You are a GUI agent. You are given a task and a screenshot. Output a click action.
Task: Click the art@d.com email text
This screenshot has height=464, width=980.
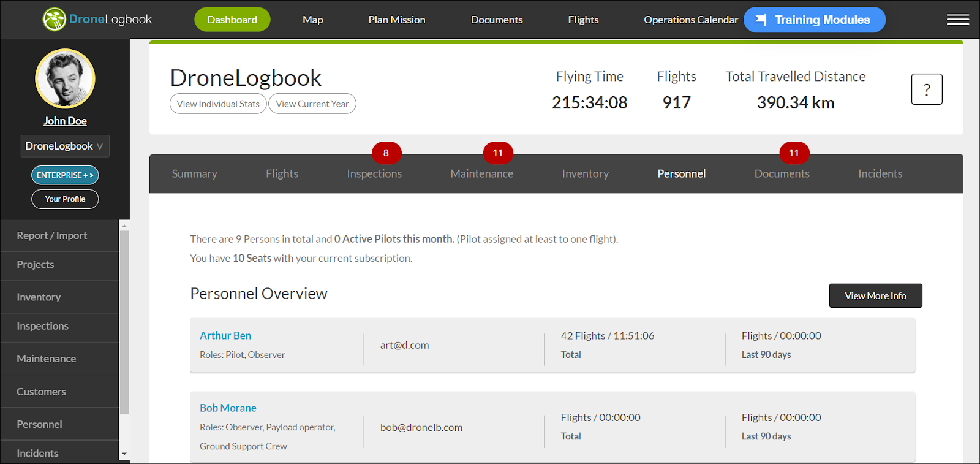click(x=404, y=345)
